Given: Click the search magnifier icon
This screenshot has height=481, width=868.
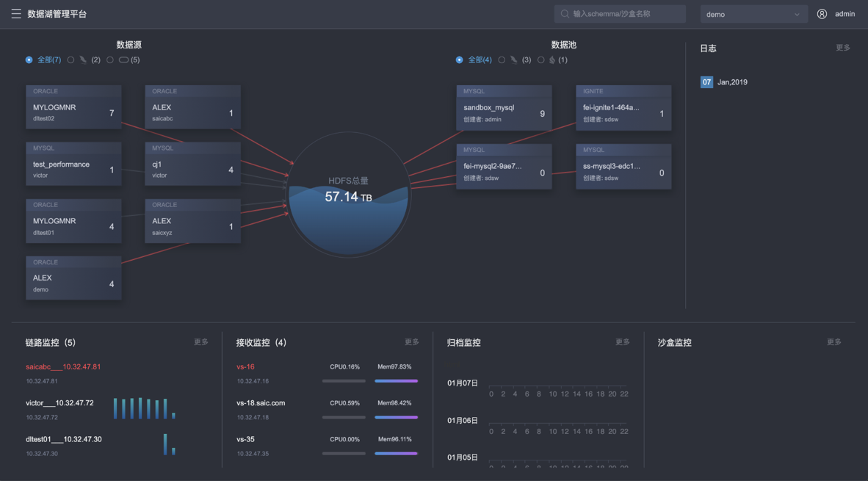Looking at the screenshot, I should [565, 14].
